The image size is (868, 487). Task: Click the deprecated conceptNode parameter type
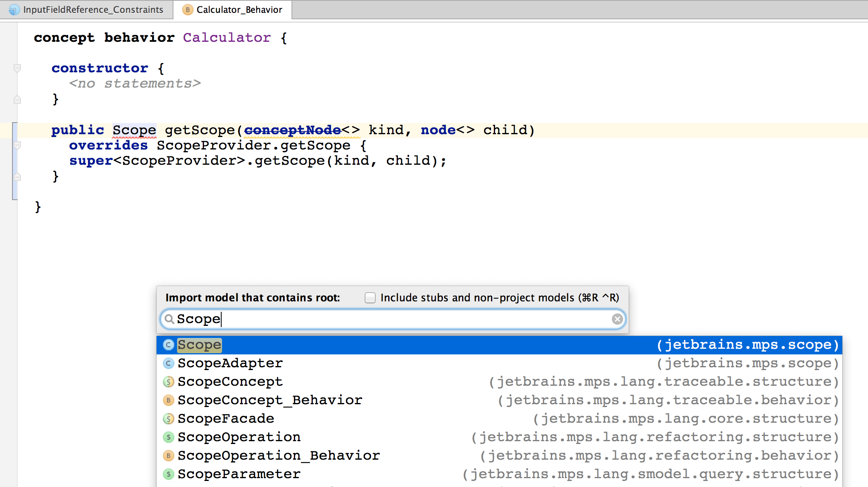tap(292, 130)
